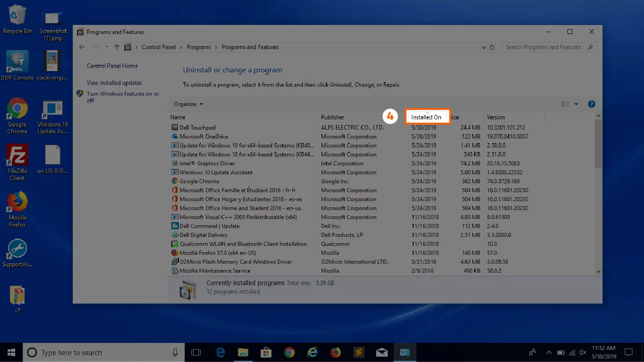The width and height of the screenshot is (644, 362).
Task: Click the program list scrollbar down arrow
Action: click(x=598, y=271)
